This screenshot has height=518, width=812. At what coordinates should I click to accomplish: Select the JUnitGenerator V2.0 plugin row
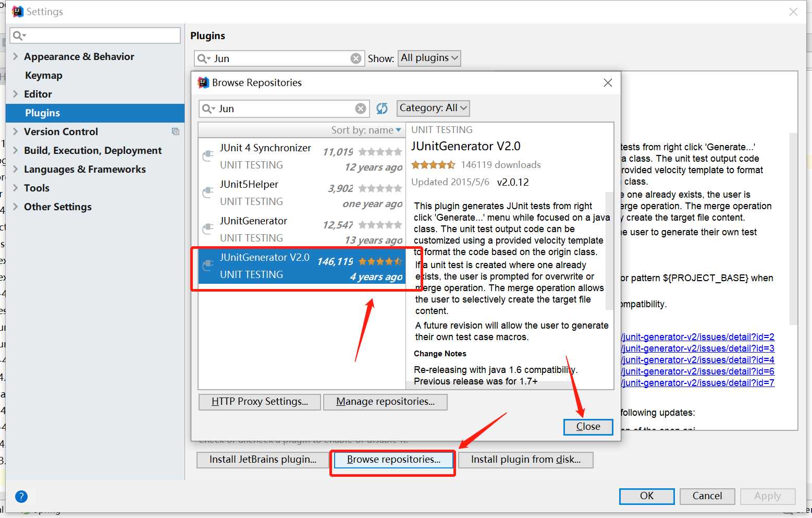coord(302,266)
